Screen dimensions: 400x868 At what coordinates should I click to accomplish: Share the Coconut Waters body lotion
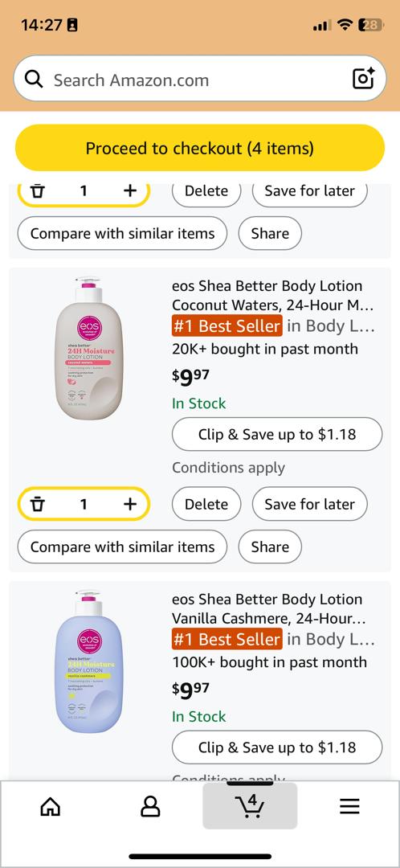tap(270, 547)
